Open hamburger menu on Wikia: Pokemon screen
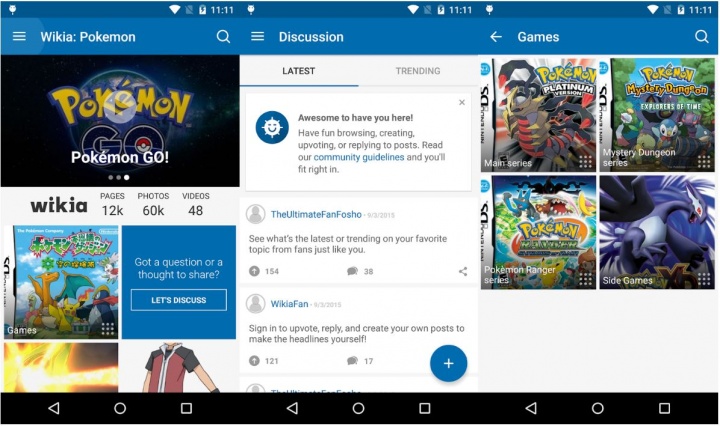 click(x=19, y=36)
